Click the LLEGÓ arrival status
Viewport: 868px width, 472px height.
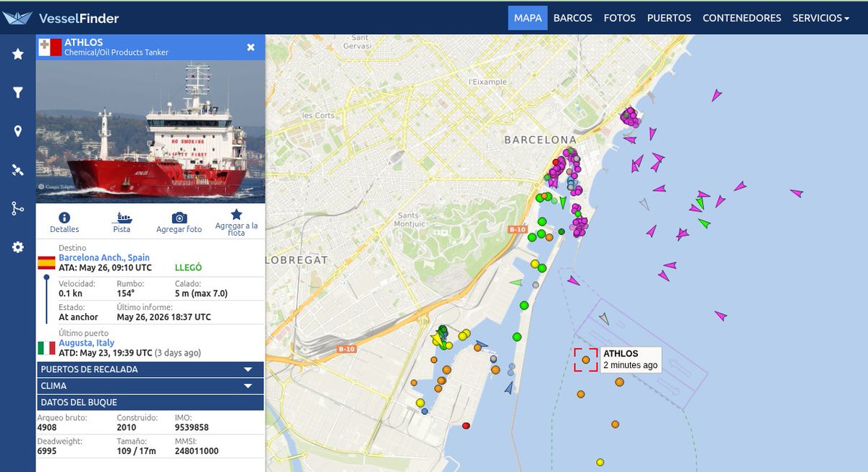(189, 267)
